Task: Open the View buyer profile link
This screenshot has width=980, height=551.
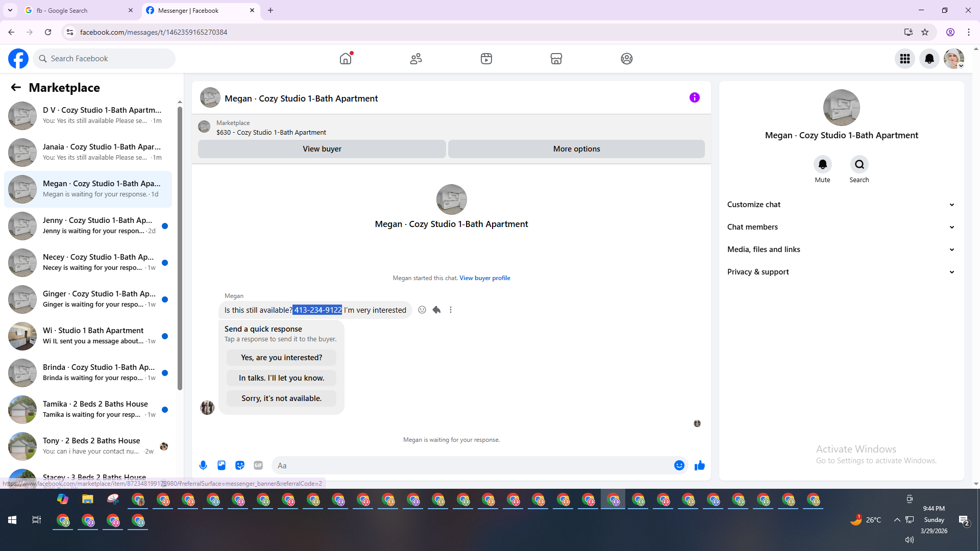Action: tap(485, 278)
